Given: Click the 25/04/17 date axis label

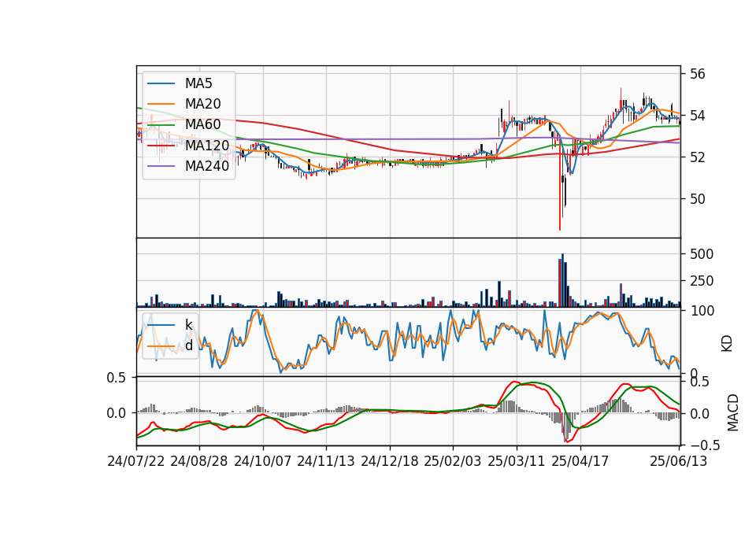Looking at the screenshot, I should (580, 461).
